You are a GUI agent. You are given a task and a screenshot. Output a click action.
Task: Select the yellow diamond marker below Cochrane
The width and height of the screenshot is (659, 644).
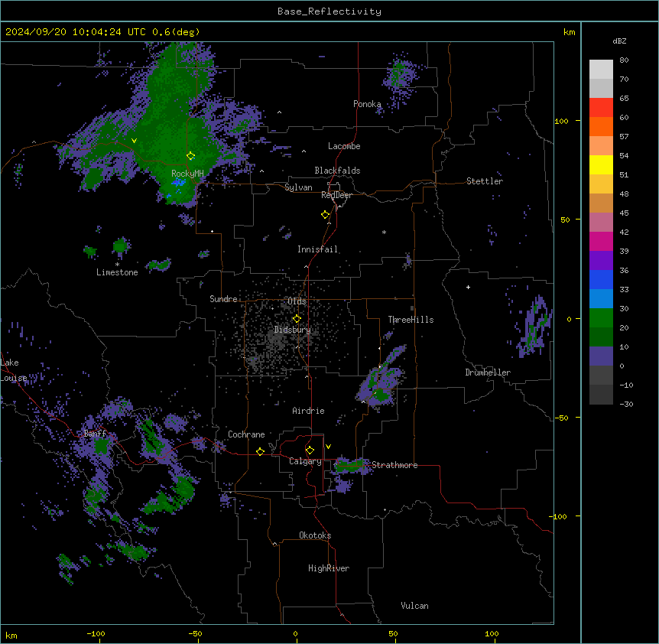[260, 451]
